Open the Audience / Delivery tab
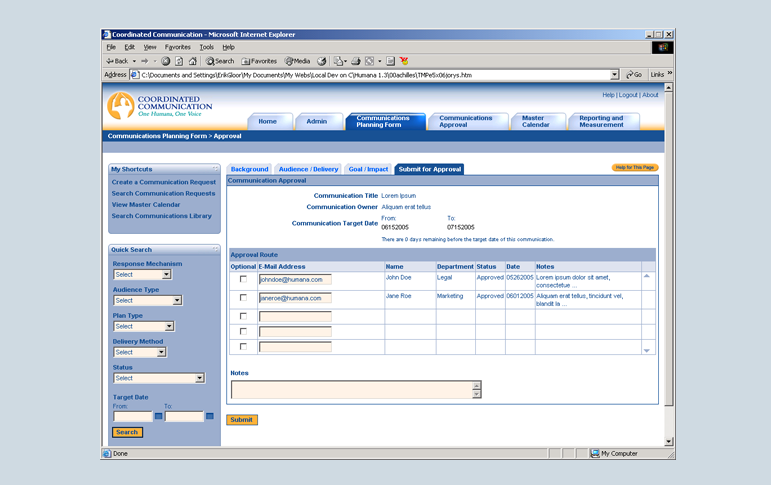The image size is (771, 485). tap(308, 169)
